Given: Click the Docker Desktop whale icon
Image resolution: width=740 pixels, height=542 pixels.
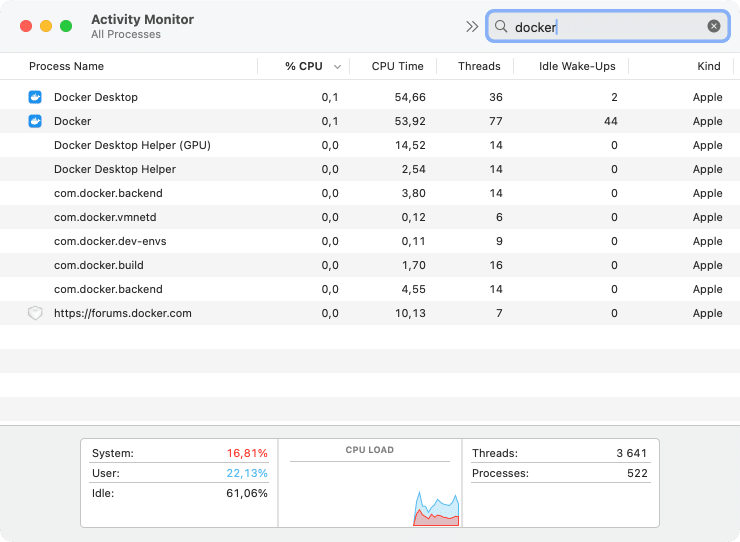Looking at the screenshot, I should (x=35, y=97).
